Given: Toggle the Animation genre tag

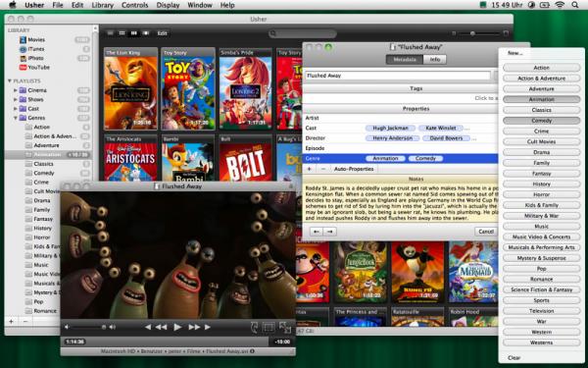Looking at the screenshot, I should [x=541, y=99].
